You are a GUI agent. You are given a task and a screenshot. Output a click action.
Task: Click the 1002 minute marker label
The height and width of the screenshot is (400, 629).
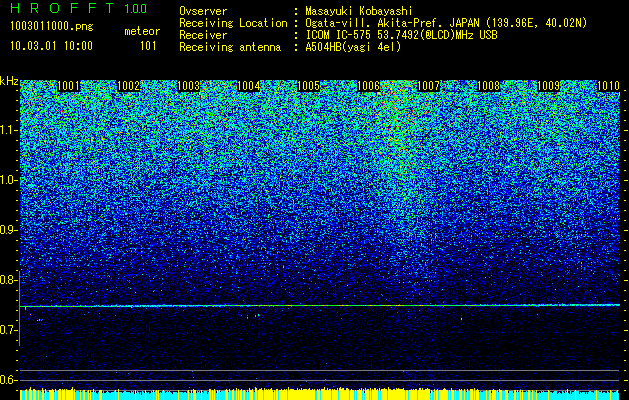(128, 86)
